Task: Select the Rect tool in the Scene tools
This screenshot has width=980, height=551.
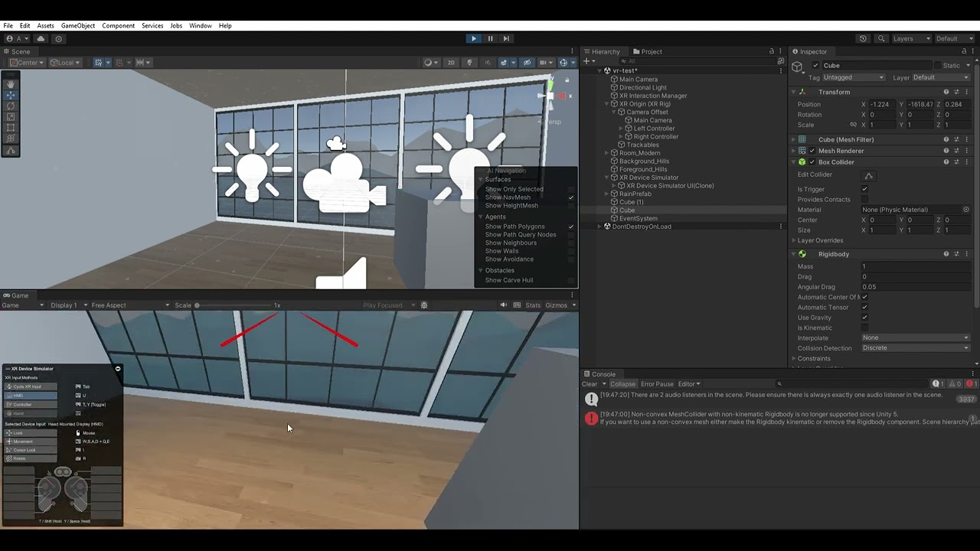Action: (11, 128)
